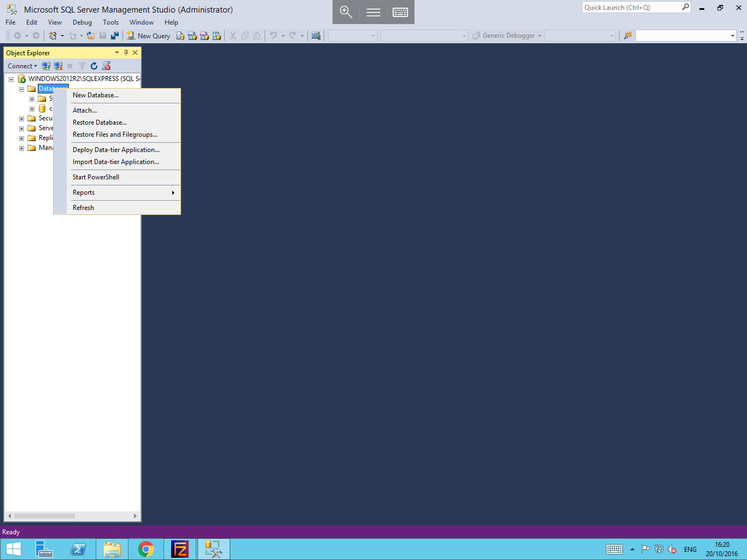
Task: Click the Quick Launch search magnifier icon
Action: [x=685, y=7]
